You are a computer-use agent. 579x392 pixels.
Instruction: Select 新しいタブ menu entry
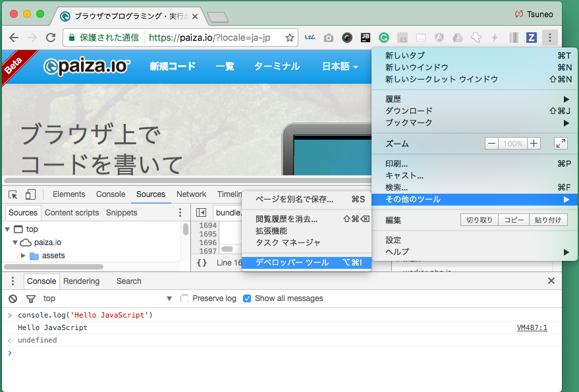point(474,55)
